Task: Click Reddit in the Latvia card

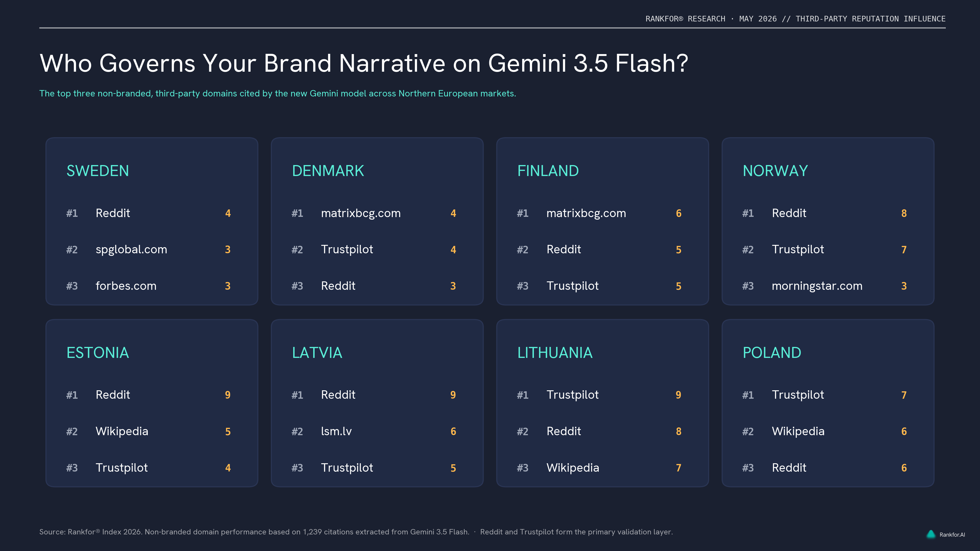Action: click(x=338, y=395)
